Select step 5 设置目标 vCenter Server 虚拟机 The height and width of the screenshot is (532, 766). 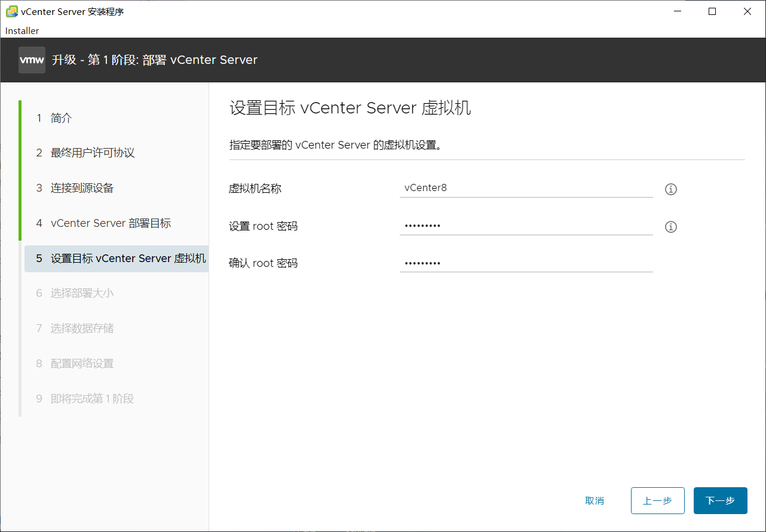click(128, 259)
